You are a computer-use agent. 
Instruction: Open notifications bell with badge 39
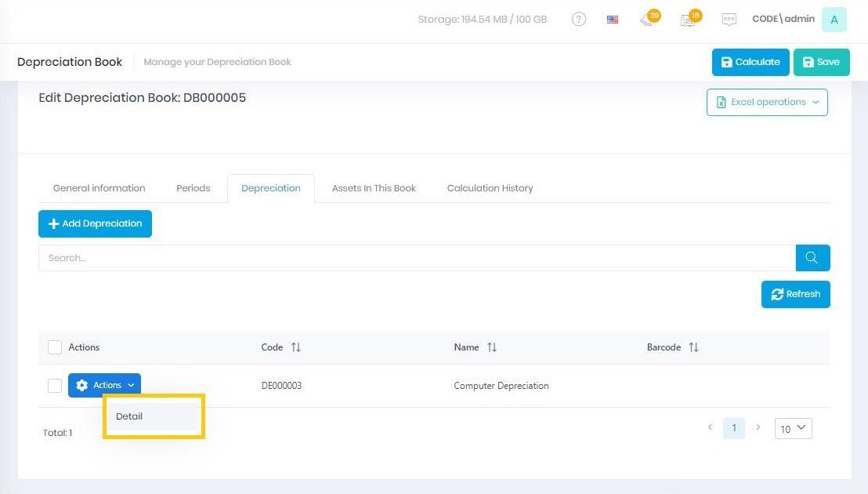647,20
